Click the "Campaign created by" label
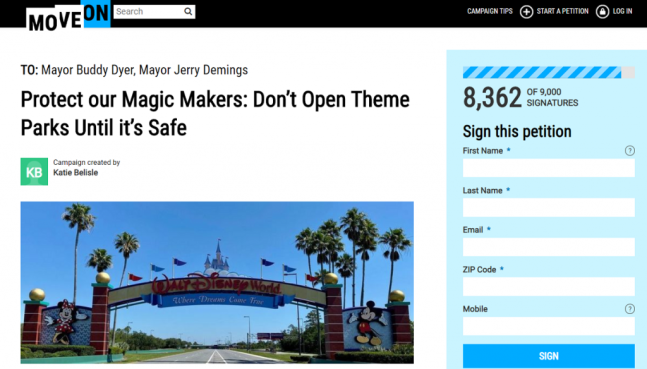Image resolution: width=647 pixels, height=369 pixels. (87, 162)
